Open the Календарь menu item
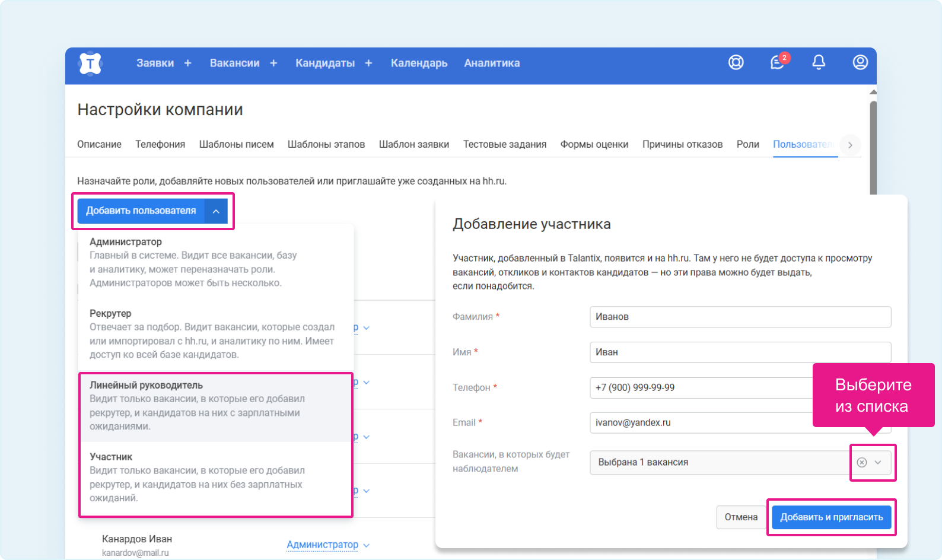942x560 pixels. click(x=419, y=63)
